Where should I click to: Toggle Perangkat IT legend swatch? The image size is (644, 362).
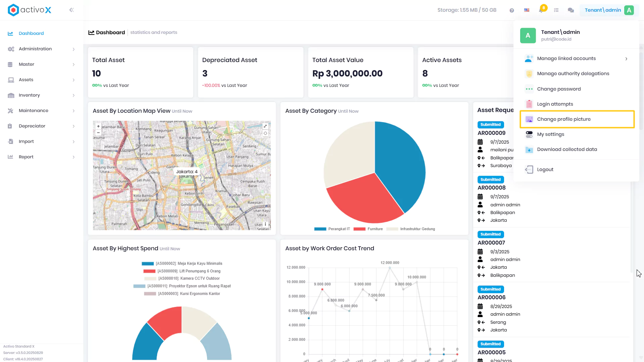click(x=320, y=229)
